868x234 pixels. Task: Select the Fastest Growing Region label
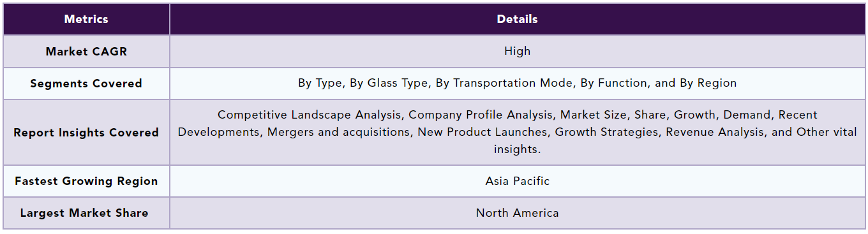(86, 181)
